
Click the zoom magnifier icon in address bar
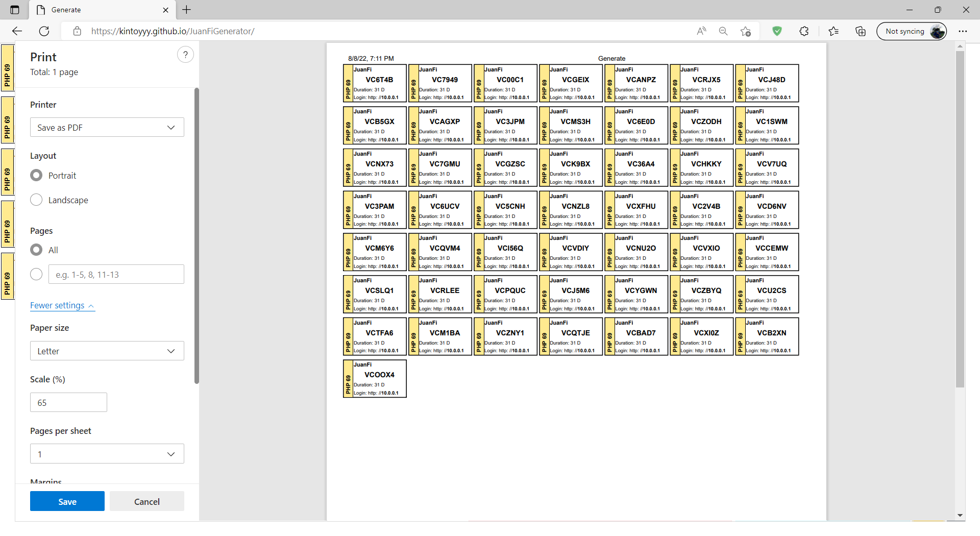(723, 31)
